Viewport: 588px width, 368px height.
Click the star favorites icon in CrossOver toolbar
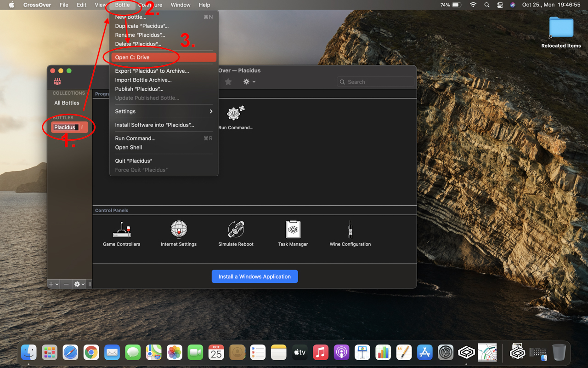[x=228, y=81]
